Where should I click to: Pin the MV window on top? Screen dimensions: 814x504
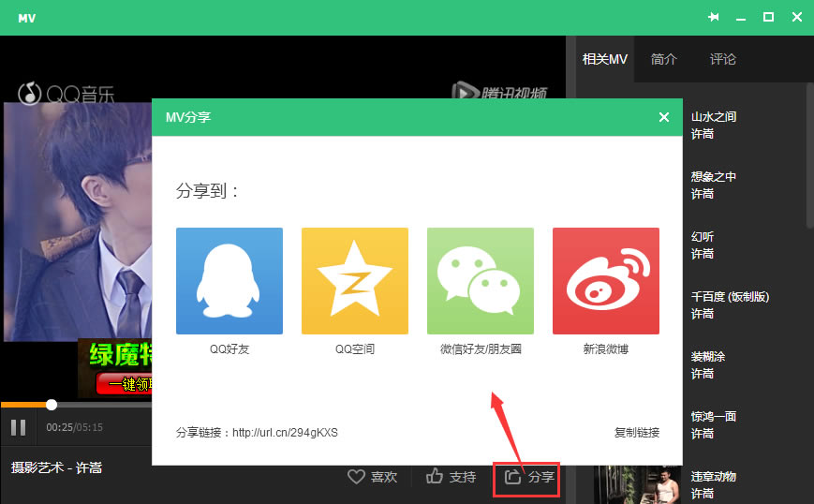(713, 17)
